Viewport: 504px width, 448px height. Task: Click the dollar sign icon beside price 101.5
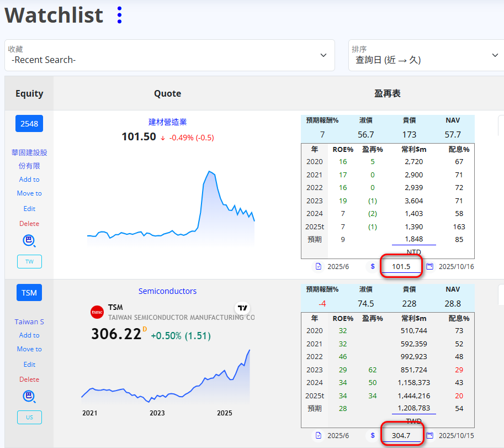(x=373, y=266)
